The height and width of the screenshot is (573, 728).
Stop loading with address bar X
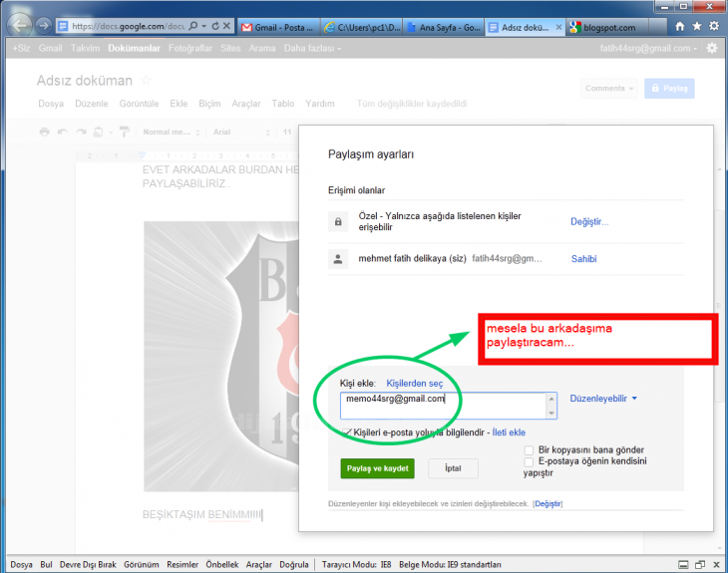(226, 26)
